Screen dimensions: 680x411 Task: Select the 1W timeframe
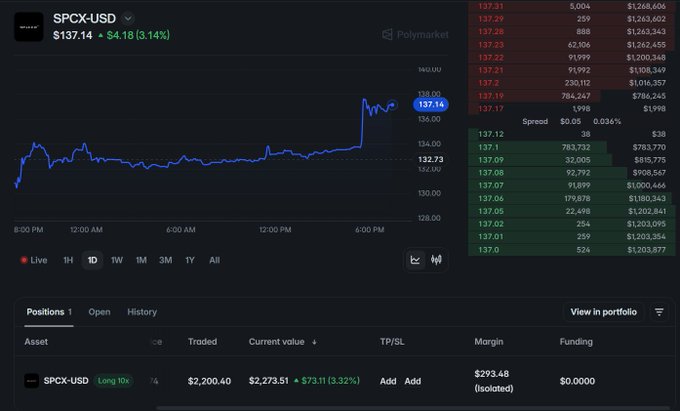pyautogui.click(x=117, y=260)
